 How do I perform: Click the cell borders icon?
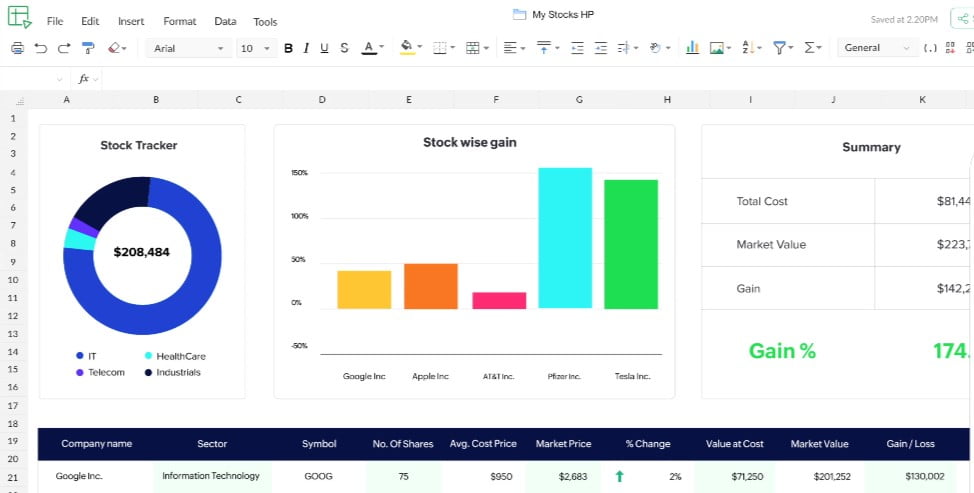pos(440,48)
